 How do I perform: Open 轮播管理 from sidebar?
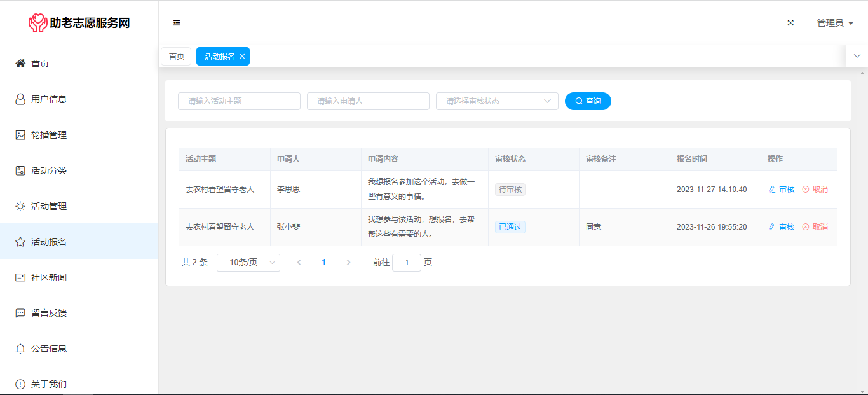(48, 135)
